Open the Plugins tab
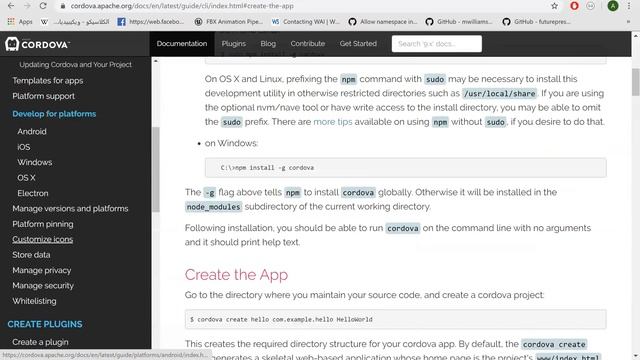 233,44
